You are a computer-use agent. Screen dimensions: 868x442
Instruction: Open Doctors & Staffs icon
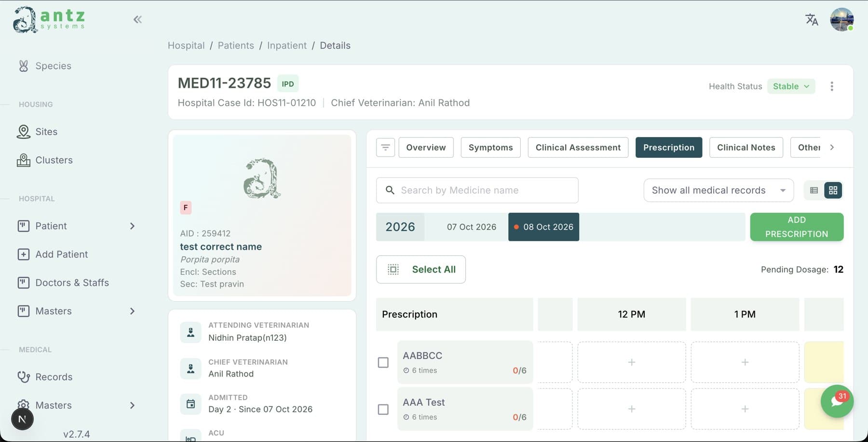tap(23, 283)
